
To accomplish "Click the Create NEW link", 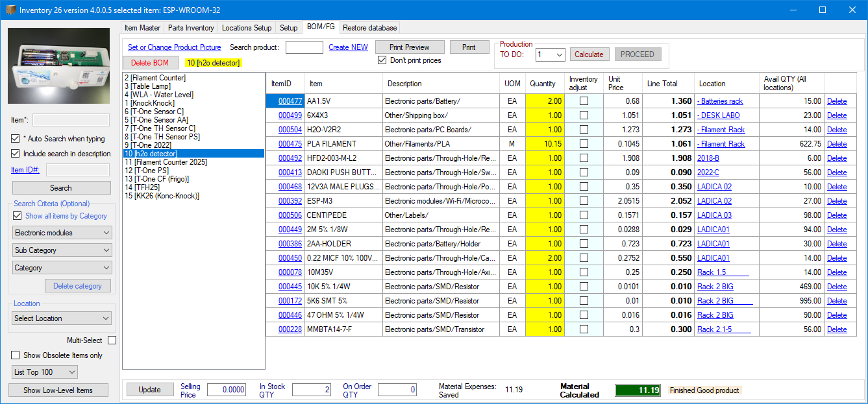I will [x=348, y=47].
